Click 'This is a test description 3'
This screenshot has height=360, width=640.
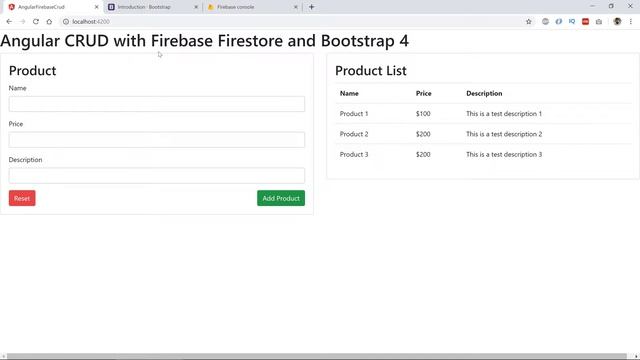[x=504, y=155]
